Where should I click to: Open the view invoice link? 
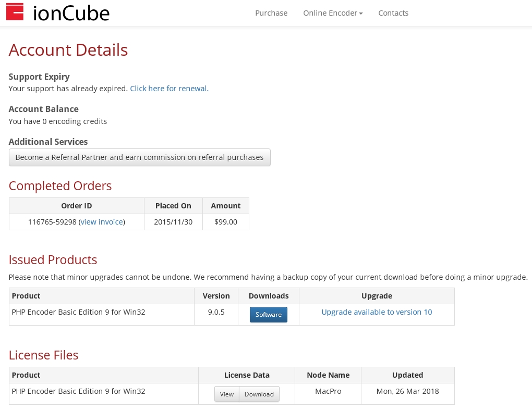coord(102,222)
